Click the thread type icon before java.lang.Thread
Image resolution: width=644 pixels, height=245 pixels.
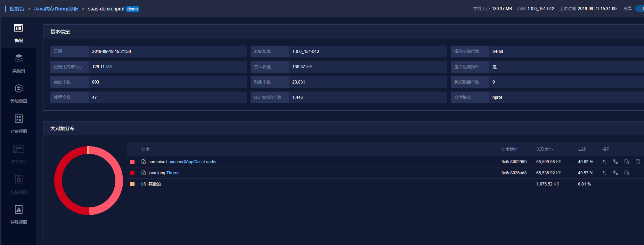[x=144, y=173]
